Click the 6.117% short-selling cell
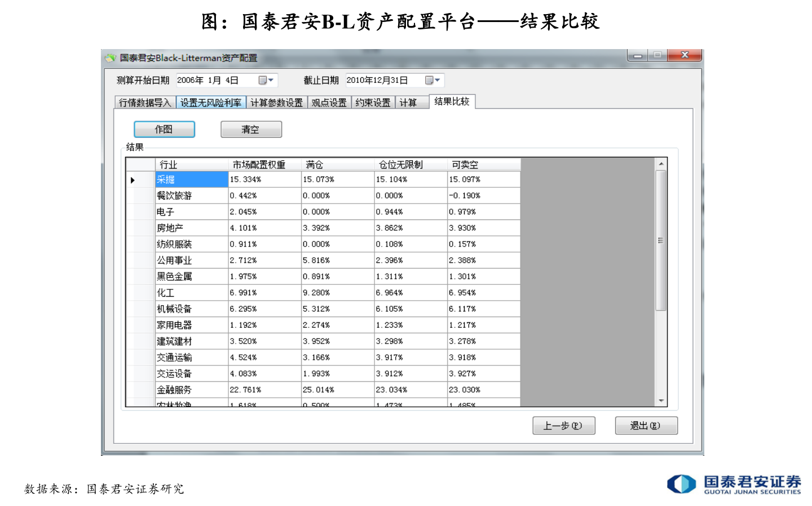Image resolution: width=812 pixels, height=506 pixels. tap(484, 309)
